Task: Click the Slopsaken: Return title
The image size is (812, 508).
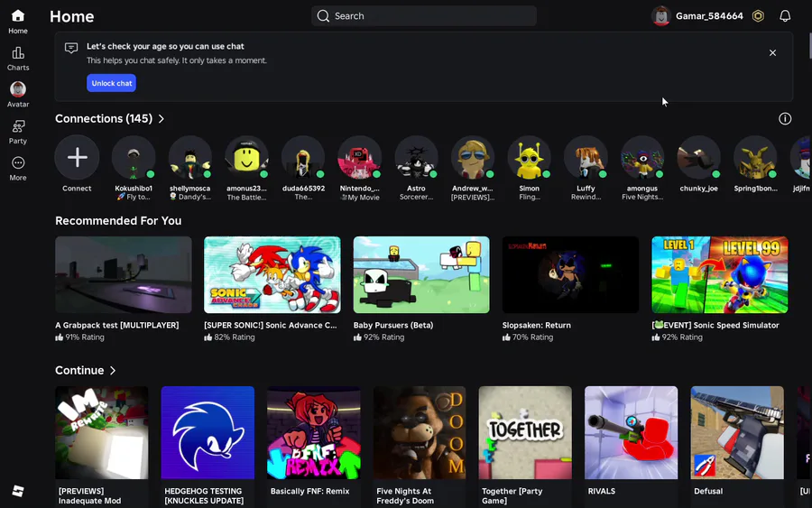Action: coord(537,325)
